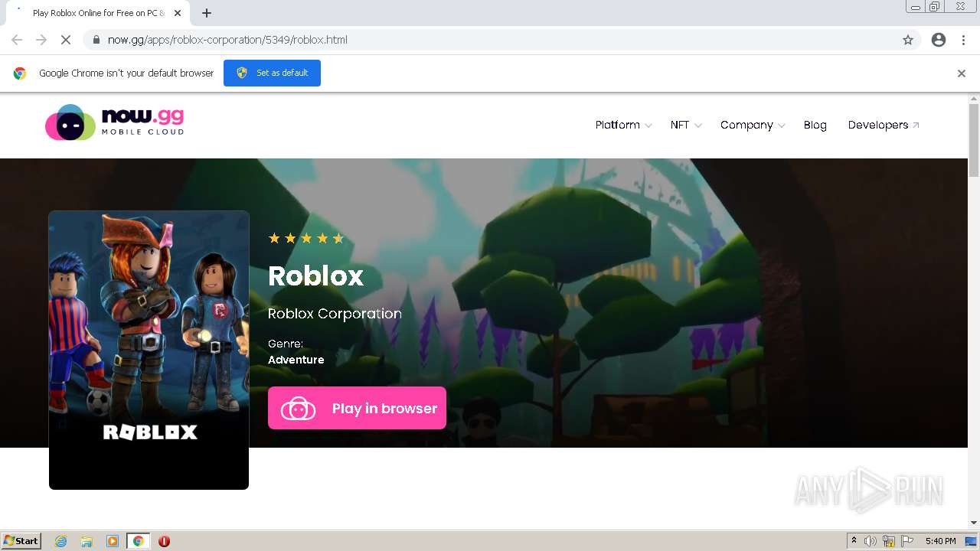Expand the NFT dropdown menu
Screen dimensions: 980x551
coord(685,125)
